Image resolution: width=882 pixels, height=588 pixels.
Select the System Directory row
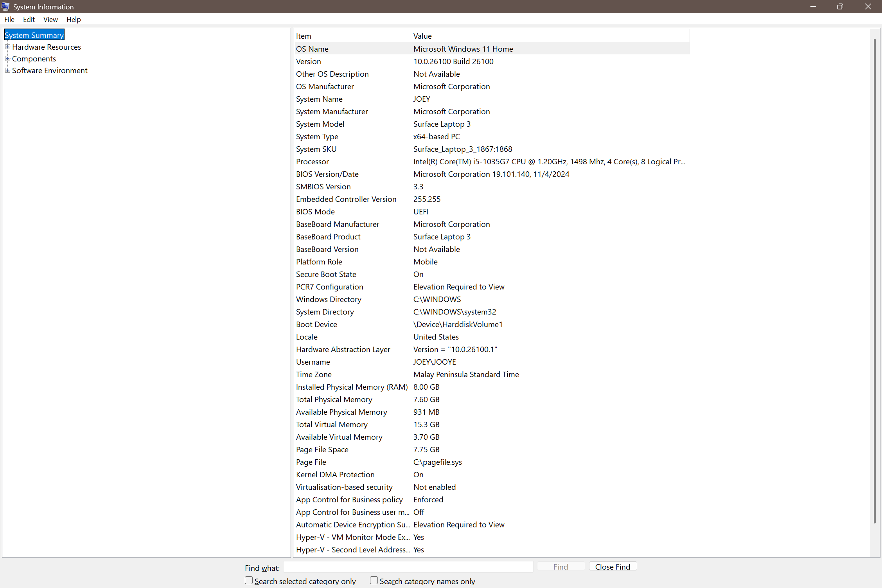(492, 312)
